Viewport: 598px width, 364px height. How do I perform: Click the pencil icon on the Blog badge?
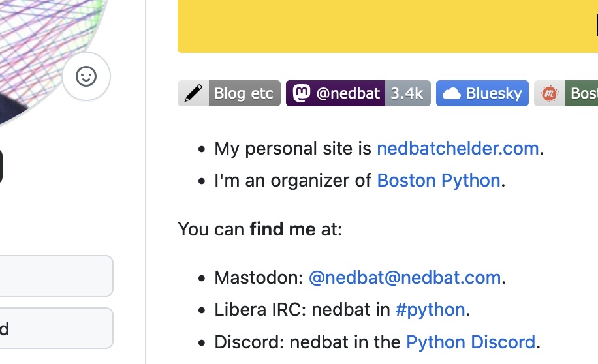click(193, 93)
